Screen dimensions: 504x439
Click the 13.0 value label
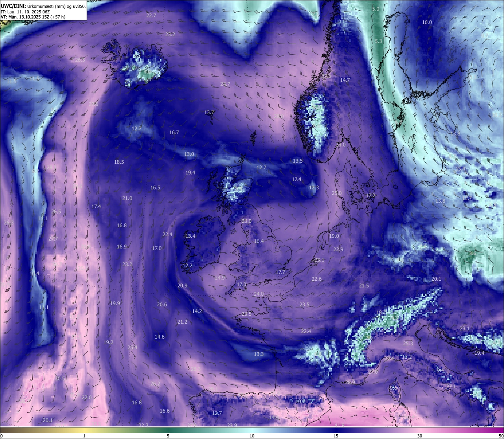click(189, 154)
